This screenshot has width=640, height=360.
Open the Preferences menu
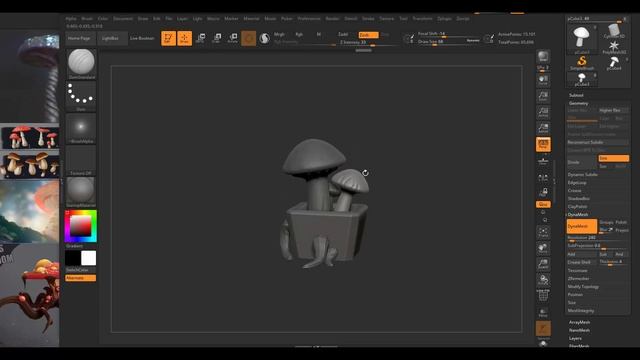click(309, 19)
